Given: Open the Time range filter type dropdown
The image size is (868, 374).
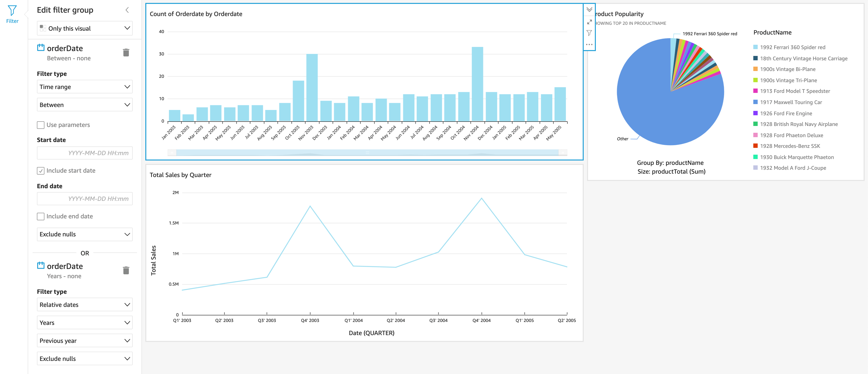Looking at the screenshot, I should tap(85, 87).
